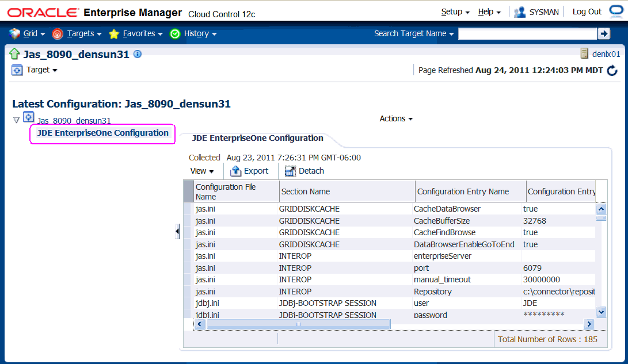Collapse the left tree pane splitter arrow
The height and width of the screenshot is (364, 628).
[177, 231]
